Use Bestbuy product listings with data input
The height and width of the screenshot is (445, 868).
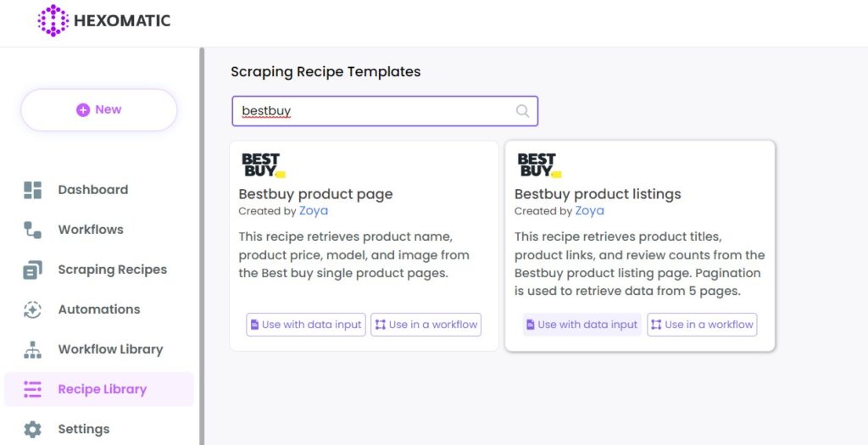581,325
